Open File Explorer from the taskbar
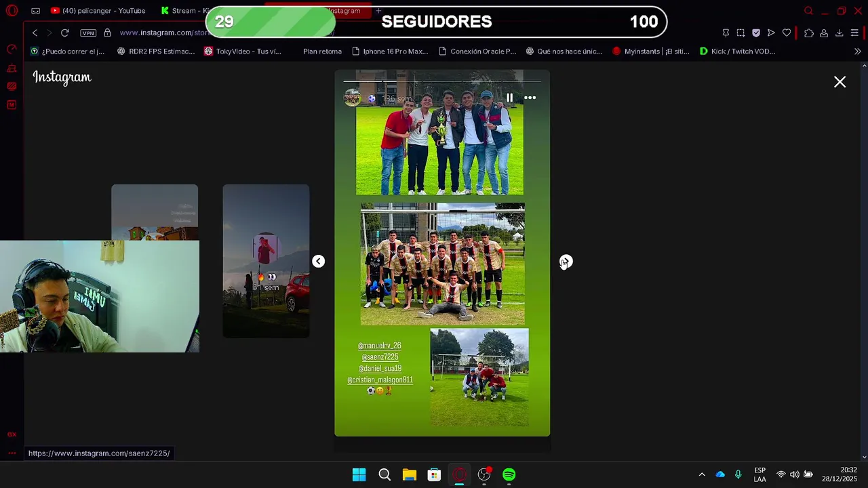868x488 pixels. [x=410, y=474]
